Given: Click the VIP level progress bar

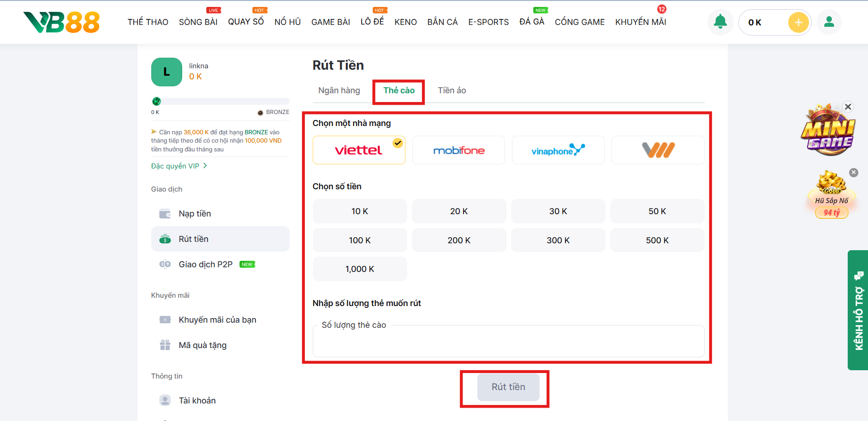Looking at the screenshot, I should coord(220,102).
